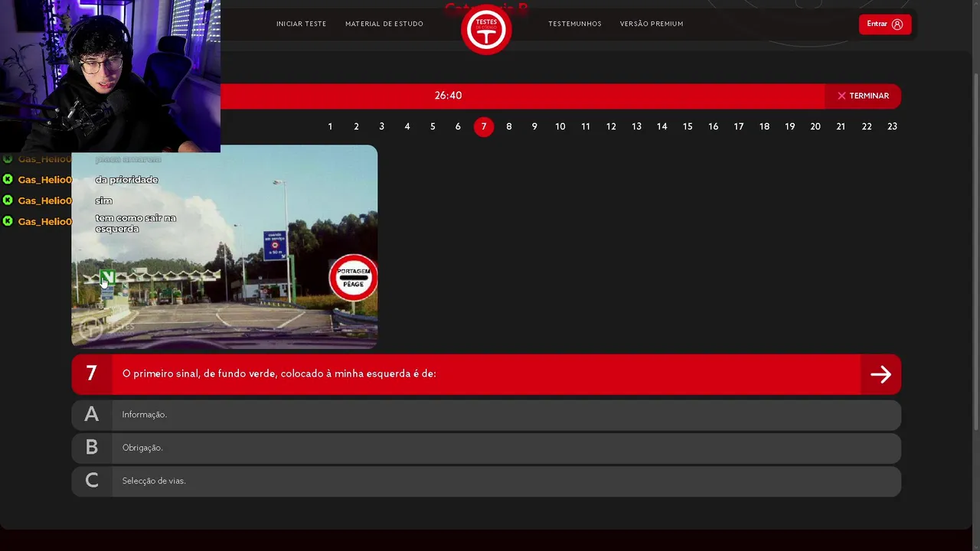Image resolution: width=980 pixels, height=551 pixels.
Task: Click the Portagem Péage sign overlay
Action: tap(353, 277)
